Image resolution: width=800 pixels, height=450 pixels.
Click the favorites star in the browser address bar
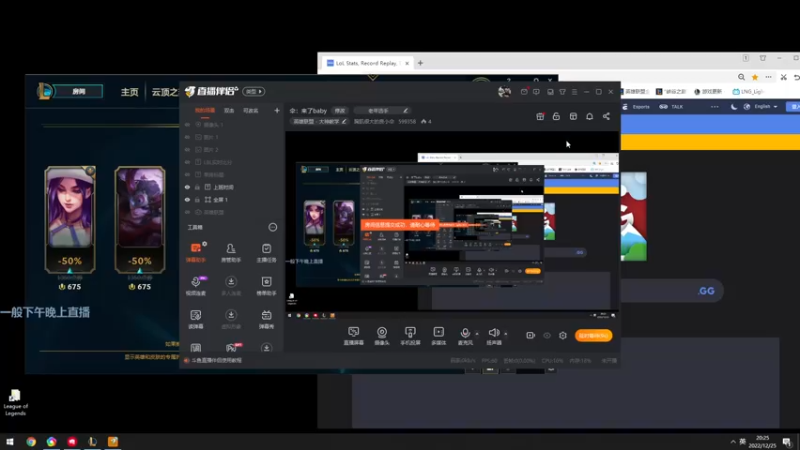[x=755, y=77]
